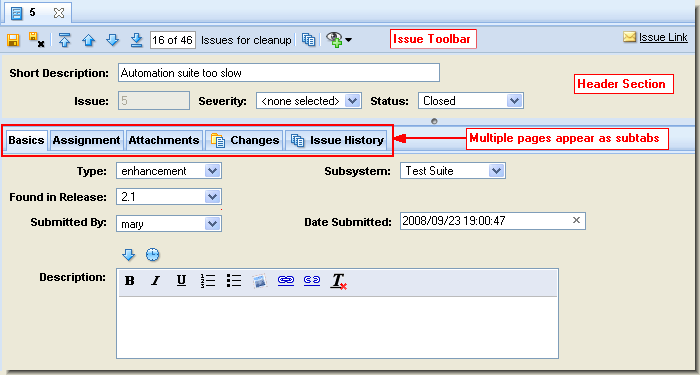Click the Issue Link hyperlink
The width and height of the screenshot is (700, 375).
(663, 38)
